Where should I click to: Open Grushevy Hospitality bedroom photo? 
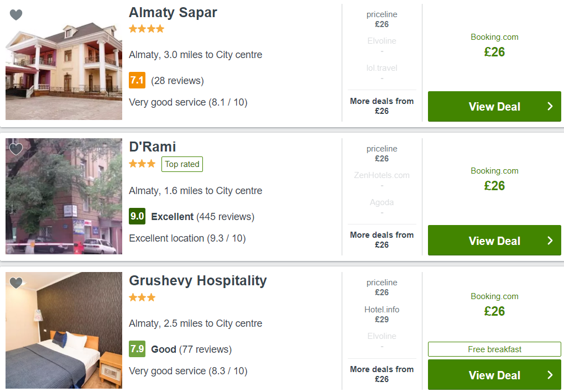64,330
